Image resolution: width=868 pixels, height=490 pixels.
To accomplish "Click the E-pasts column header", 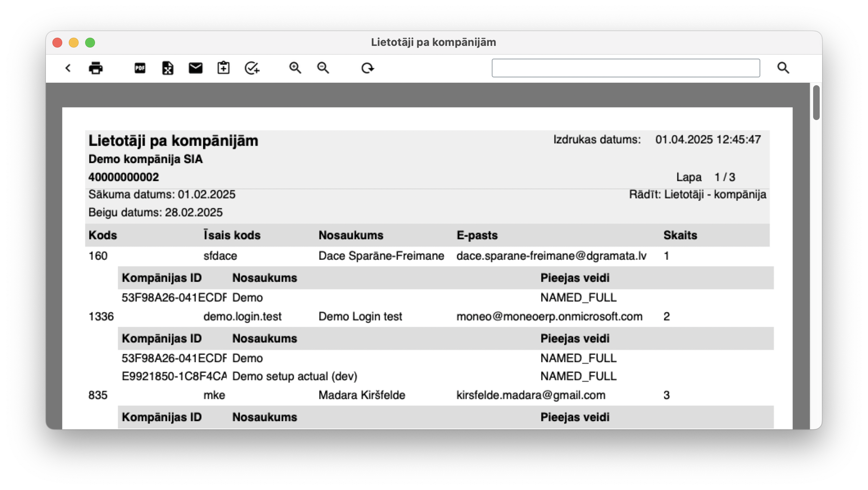I will [x=477, y=235].
